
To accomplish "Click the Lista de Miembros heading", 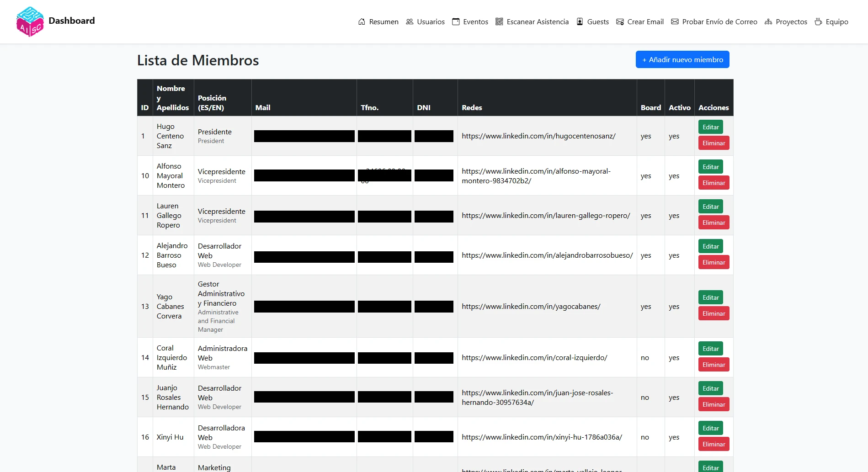I will (198, 60).
